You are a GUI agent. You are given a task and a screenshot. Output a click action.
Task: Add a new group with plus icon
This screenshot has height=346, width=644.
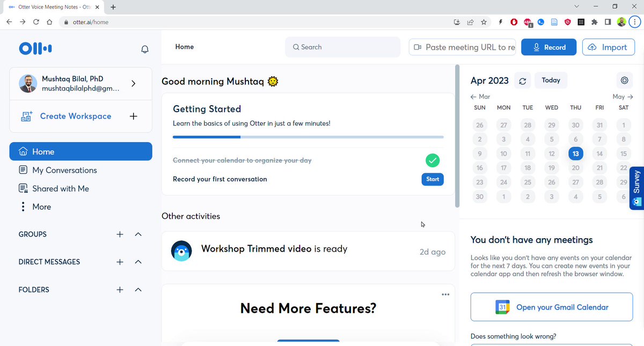(x=120, y=234)
